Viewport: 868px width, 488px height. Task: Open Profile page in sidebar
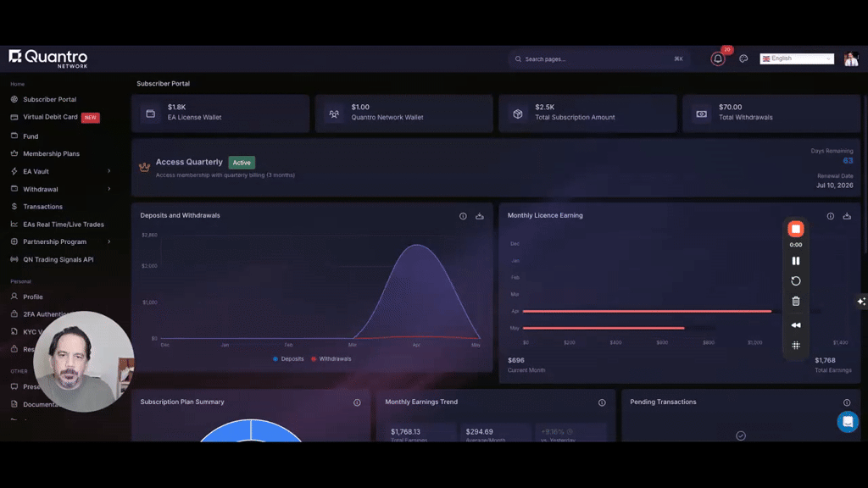click(x=33, y=297)
